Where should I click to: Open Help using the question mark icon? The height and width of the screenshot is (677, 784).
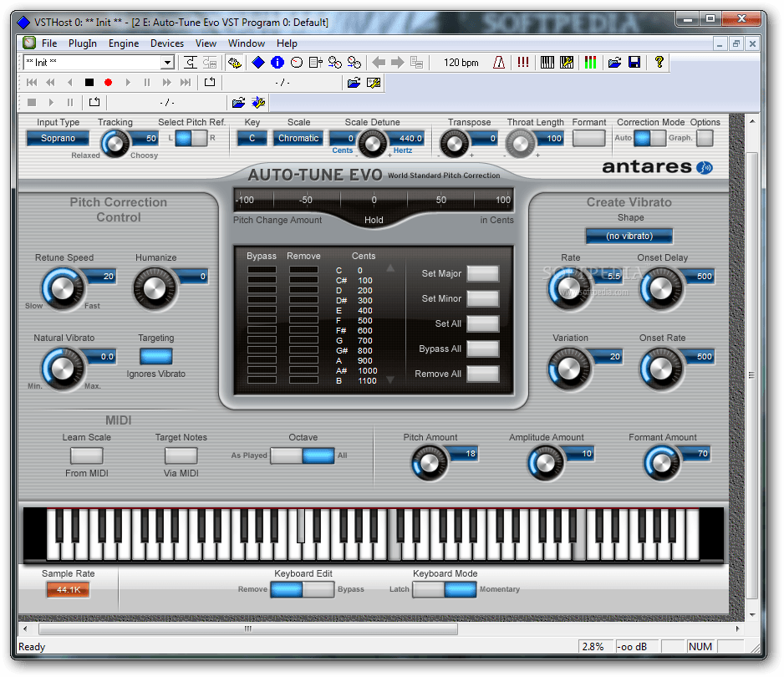click(659, 62)
